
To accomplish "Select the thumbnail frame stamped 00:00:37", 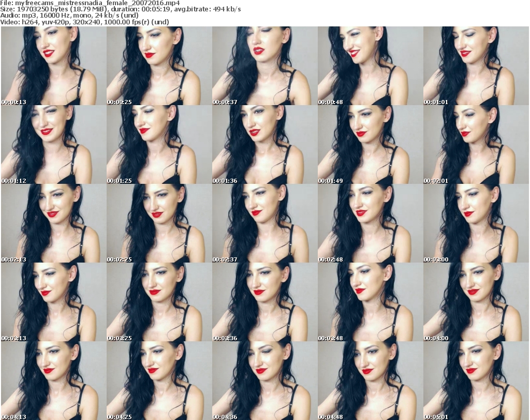I will point(264,66).
